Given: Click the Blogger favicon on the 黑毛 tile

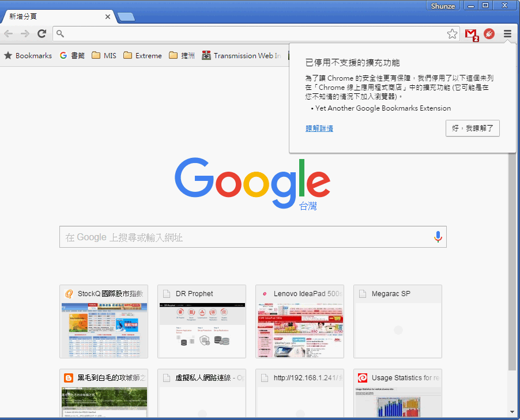Looking at the screenshot, I should click(69, 377).
